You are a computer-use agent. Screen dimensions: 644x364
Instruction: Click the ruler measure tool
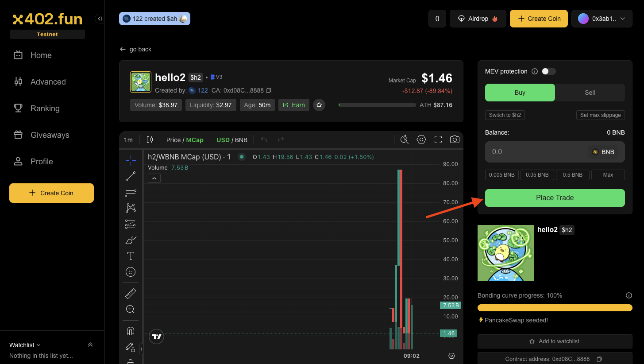131,293
